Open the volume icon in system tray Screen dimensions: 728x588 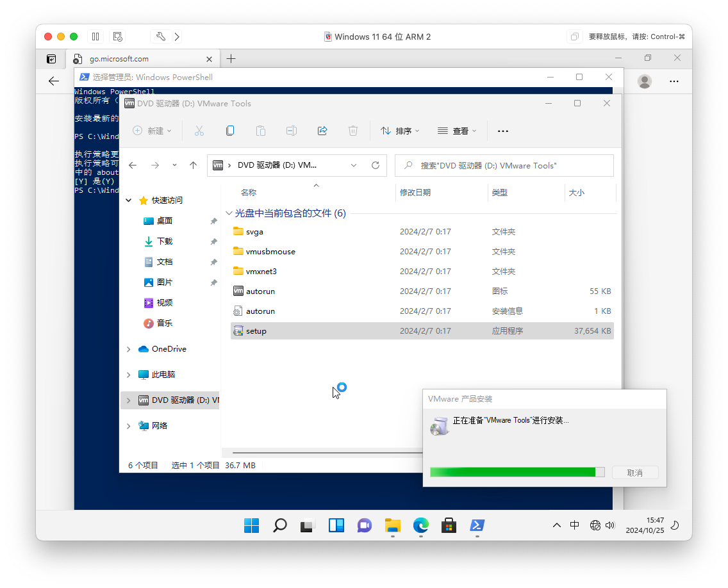click(x=611, y=525)
